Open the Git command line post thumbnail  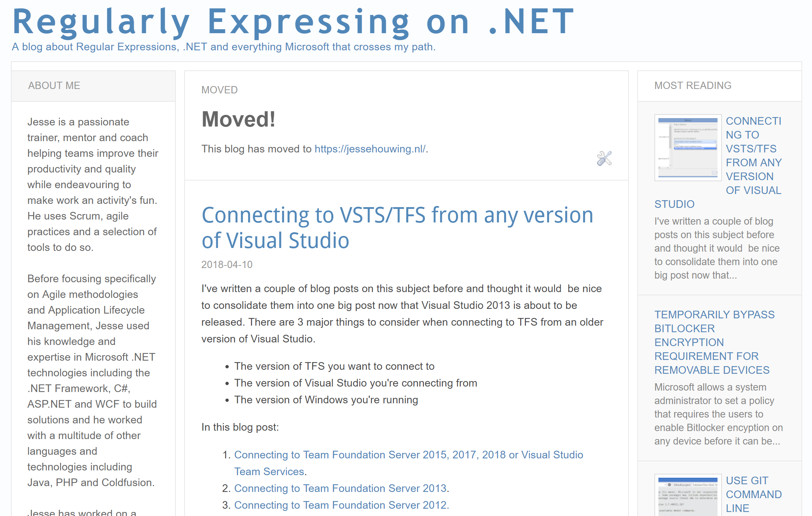[x=688, y=496]
